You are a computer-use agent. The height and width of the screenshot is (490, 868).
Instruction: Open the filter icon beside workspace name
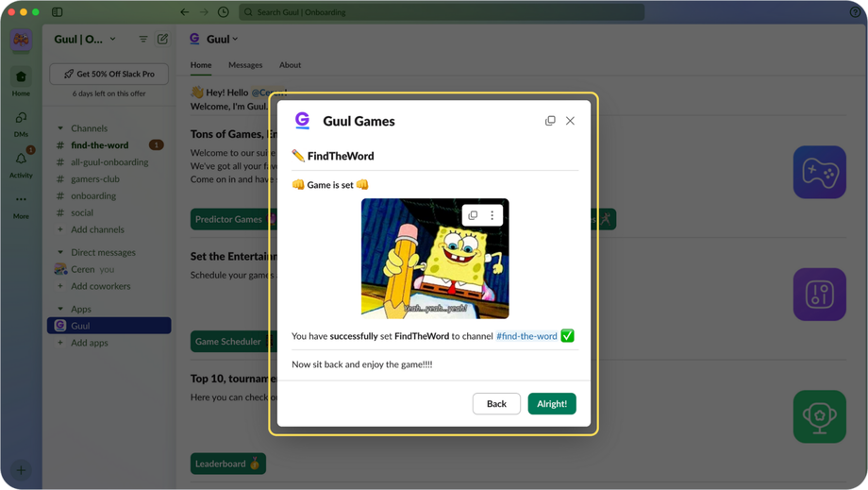(143, 39)
